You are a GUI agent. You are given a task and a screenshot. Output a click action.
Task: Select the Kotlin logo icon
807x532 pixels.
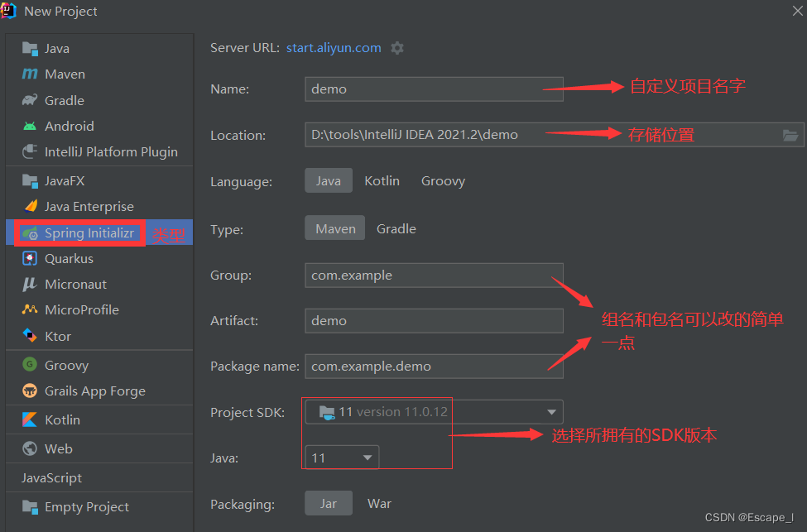30,419
